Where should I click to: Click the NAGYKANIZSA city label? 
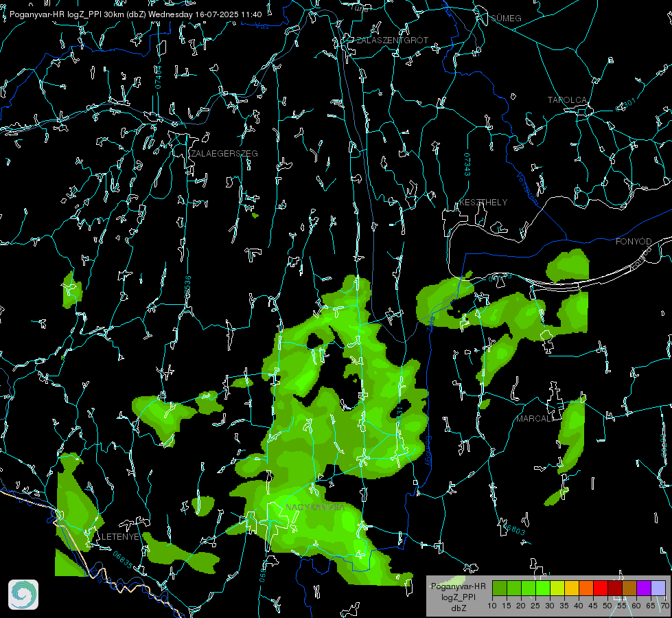click(x=315, y=507)
